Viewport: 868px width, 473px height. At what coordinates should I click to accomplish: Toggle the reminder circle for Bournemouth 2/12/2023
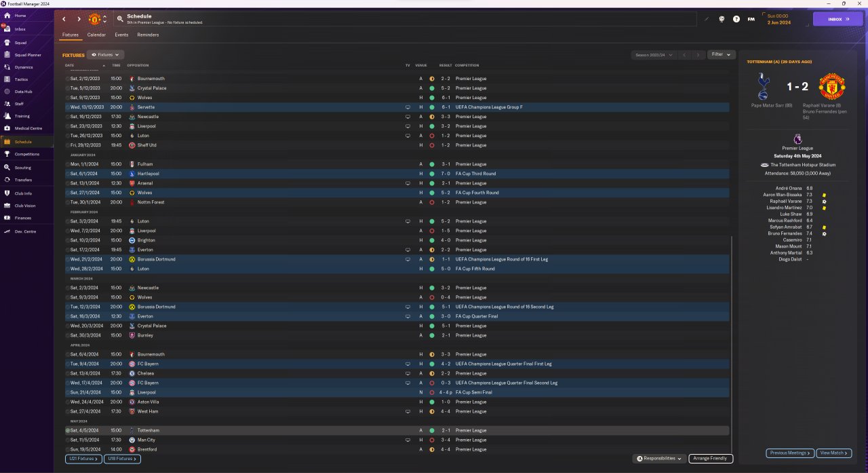pos(68,79)
